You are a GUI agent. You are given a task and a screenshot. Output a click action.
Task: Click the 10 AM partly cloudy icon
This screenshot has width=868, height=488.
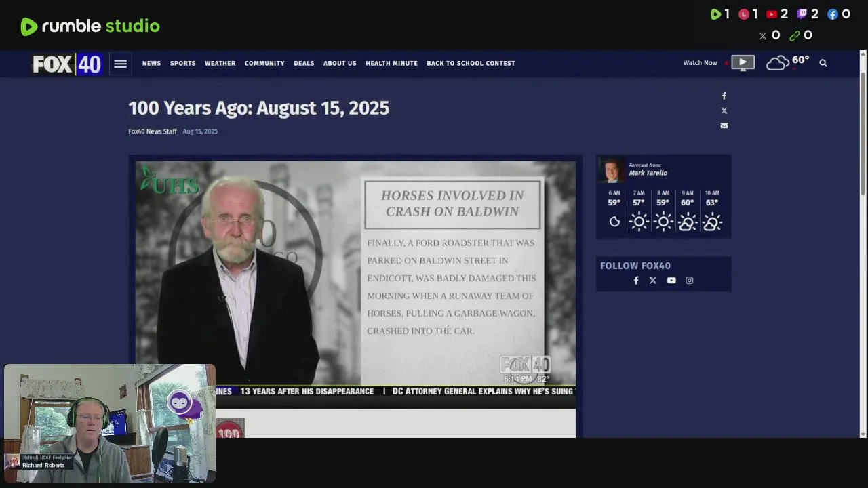tap(712, 222)
